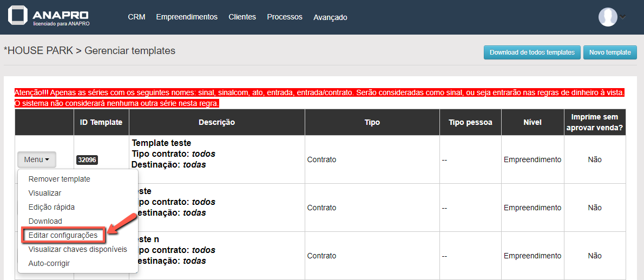Run Auto-corrigir from the menu
Image resolution: width=644 pixels, height=280 pixels.
click(x=49, y=263)
